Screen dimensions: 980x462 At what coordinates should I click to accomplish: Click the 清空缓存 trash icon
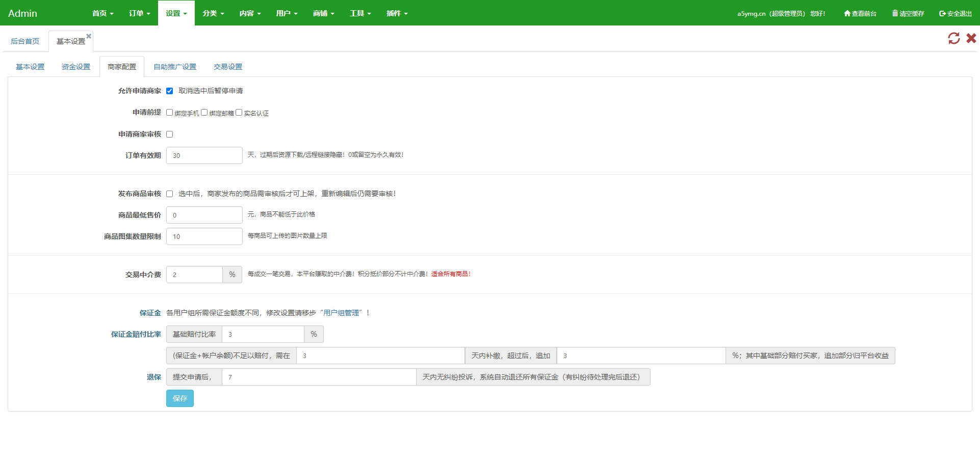point(895,13)
